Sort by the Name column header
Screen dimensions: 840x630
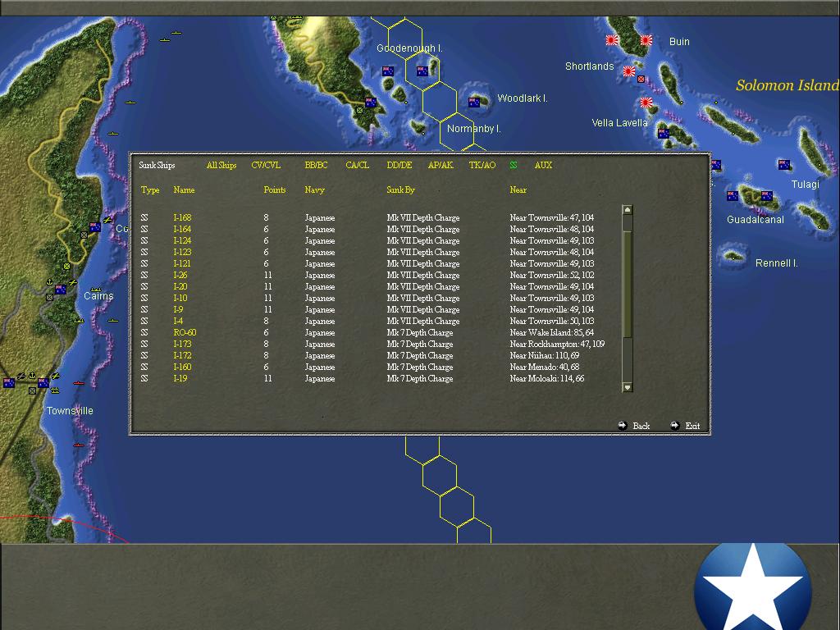184,189
